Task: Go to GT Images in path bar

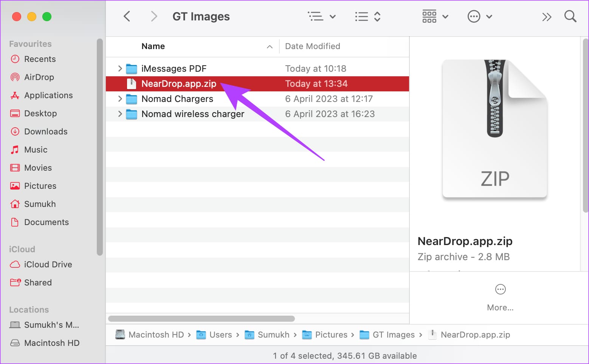Action: [x=387, y=335]
